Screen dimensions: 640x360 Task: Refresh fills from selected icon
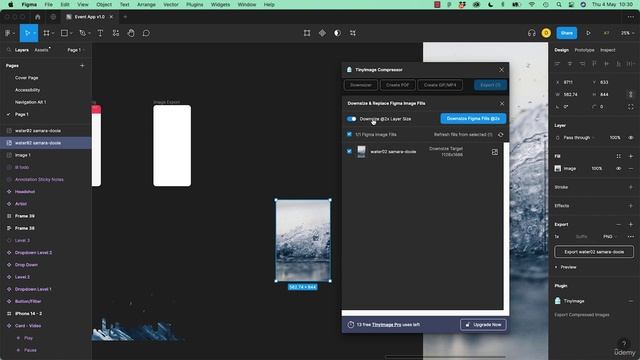[x=500, y=134]
